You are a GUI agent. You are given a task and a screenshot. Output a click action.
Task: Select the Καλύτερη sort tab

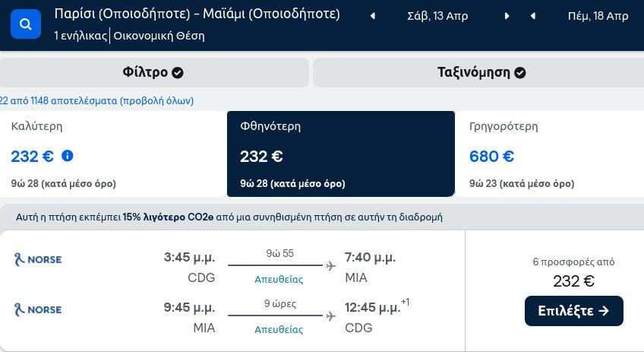[x=113, y=154]
